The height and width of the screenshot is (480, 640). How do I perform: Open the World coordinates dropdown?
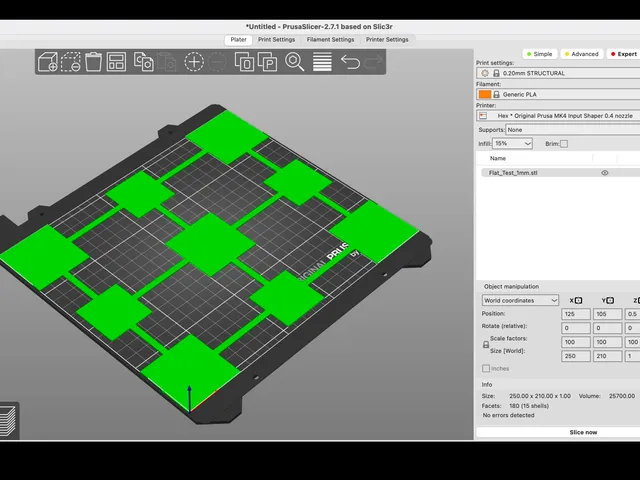tap(520, 300)
